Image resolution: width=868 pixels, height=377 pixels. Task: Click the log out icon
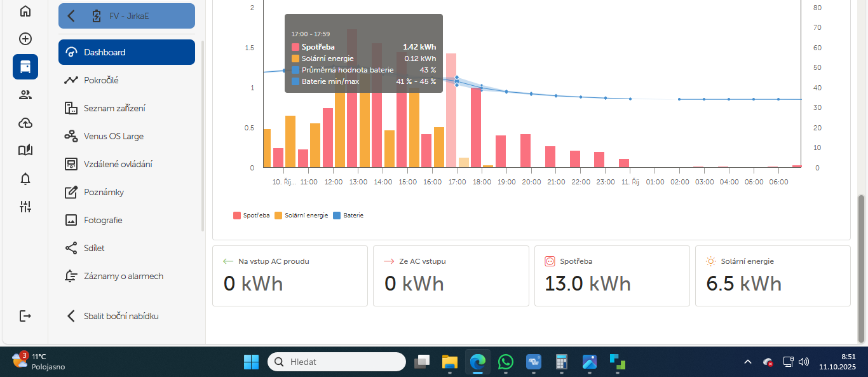25,316
